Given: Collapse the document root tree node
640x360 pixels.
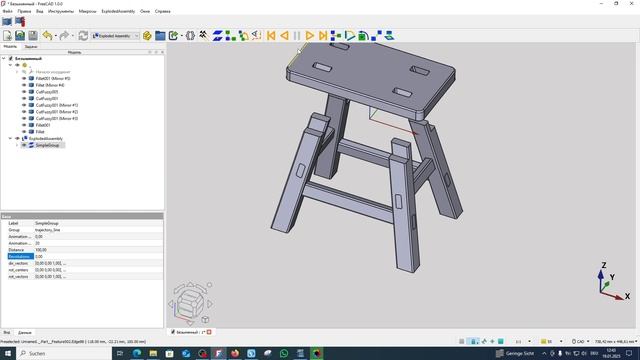Looking at the screenshot, I should 4,58.
